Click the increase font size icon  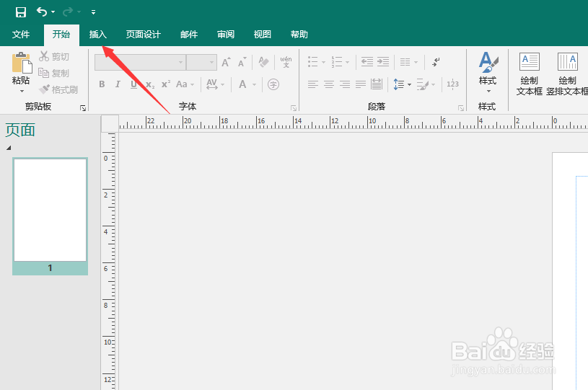pyautogui.click(x=226, y=62)
